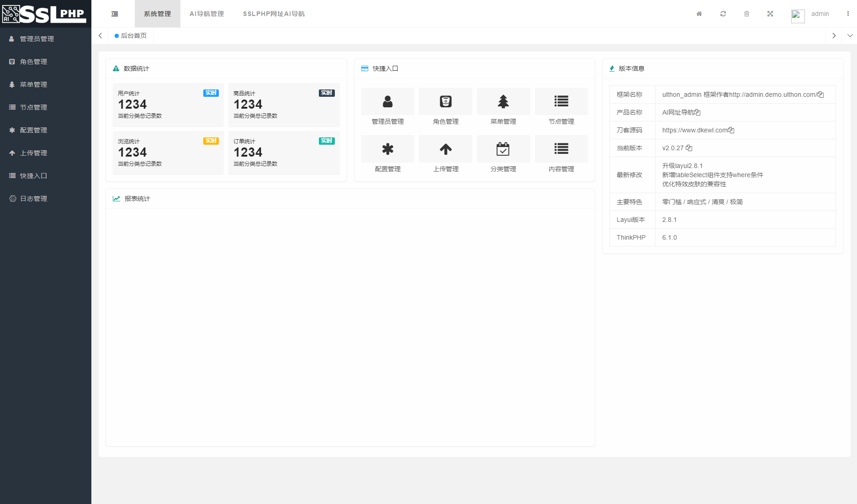Collapse the sidebar with the hamburger icon

pyautogui.click(x=114, y=14)
